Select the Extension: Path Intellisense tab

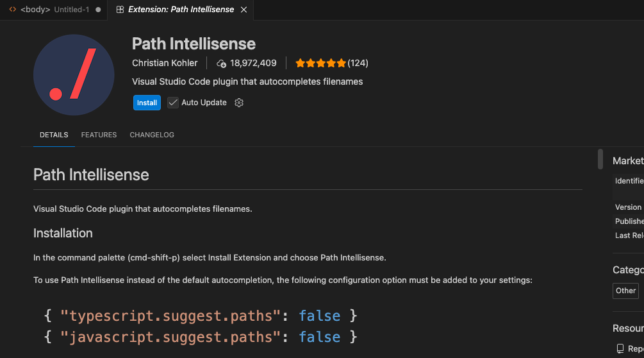(x=181, y=10)
